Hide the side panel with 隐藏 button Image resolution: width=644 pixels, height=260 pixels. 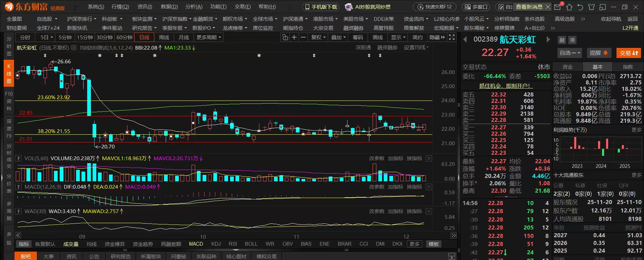(x=437, y=38)
